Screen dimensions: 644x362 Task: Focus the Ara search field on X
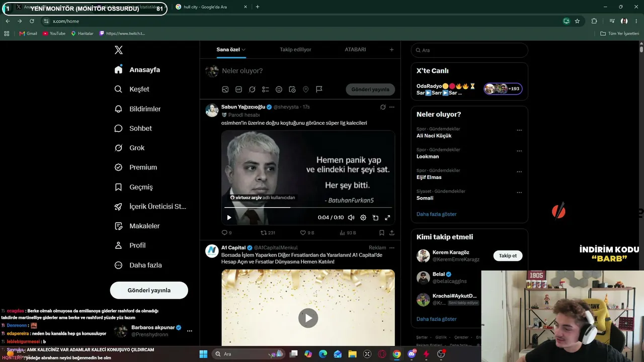tap(469, 50)
